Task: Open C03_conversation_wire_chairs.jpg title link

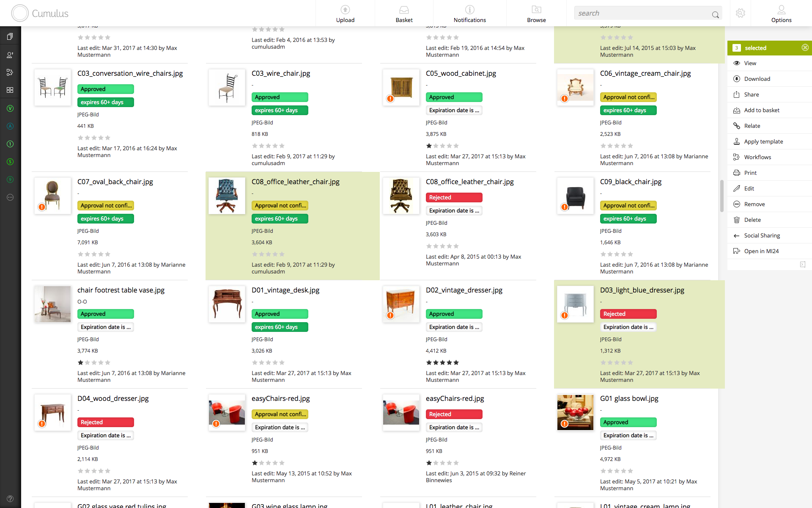Action: [130, 73]
